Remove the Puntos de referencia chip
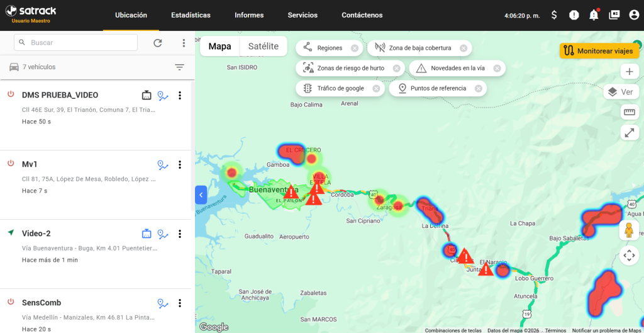644x333 pixels. point(478,88)
